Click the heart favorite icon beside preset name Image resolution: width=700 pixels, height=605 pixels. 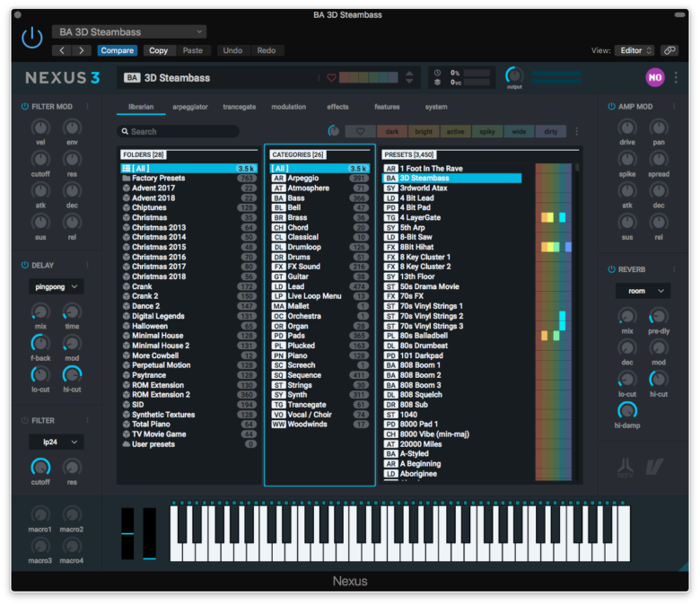point(331,78)
